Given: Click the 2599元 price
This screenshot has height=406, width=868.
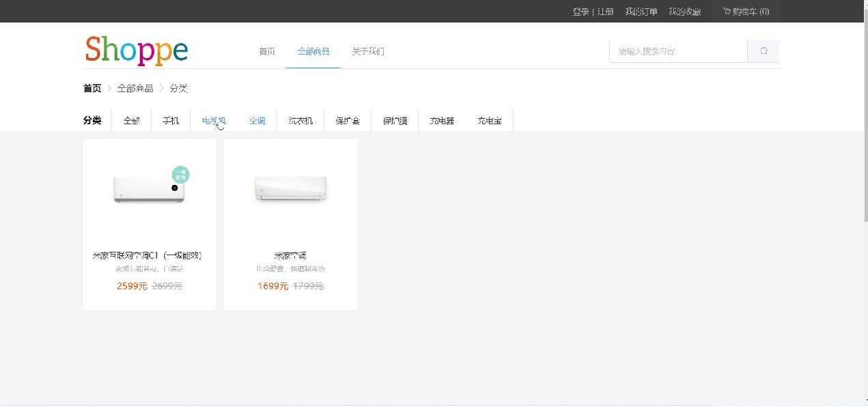Looking at the screenshot, I should pos(132,286).
